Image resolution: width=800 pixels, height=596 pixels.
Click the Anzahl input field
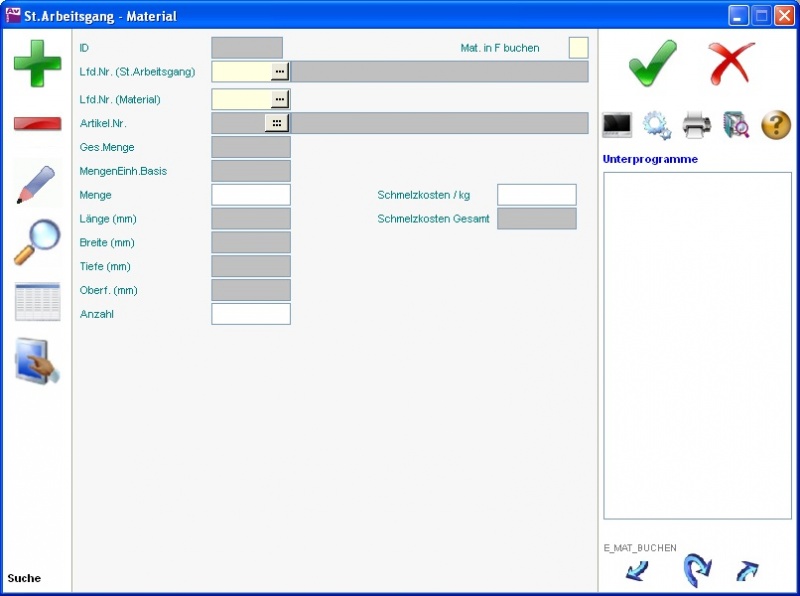pos(251,314)
